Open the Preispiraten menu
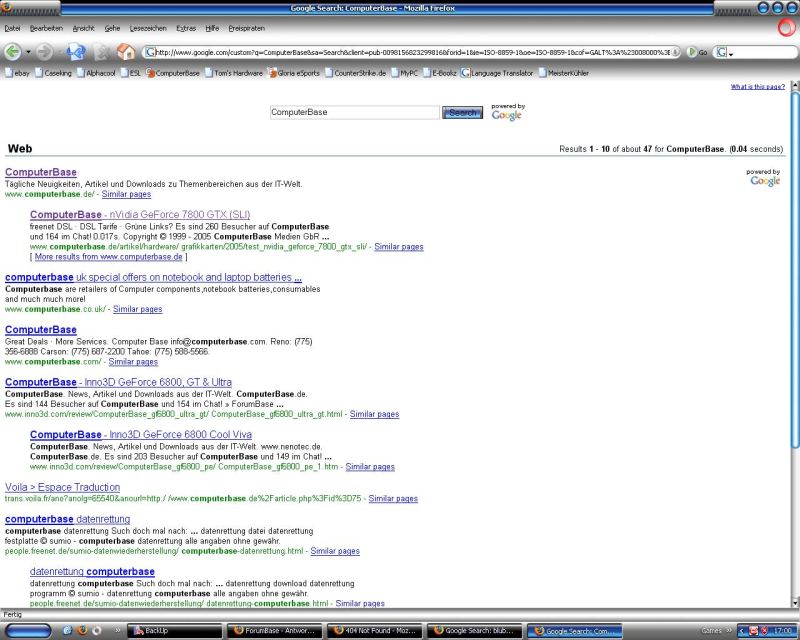 pyautogui.click(x=246, y=29)
